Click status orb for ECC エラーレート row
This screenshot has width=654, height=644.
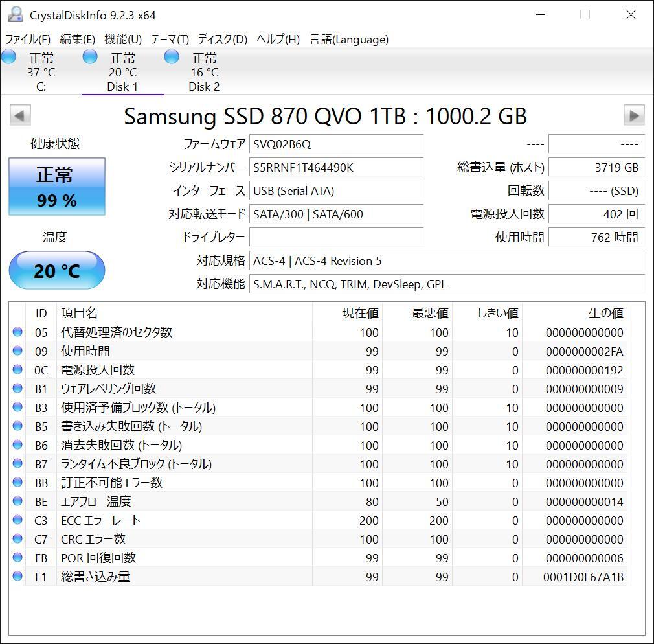17,520
